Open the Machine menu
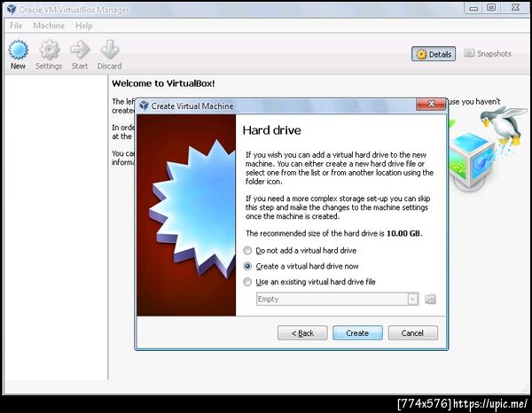This screenshot has width=532, height=413. [49, 26]
